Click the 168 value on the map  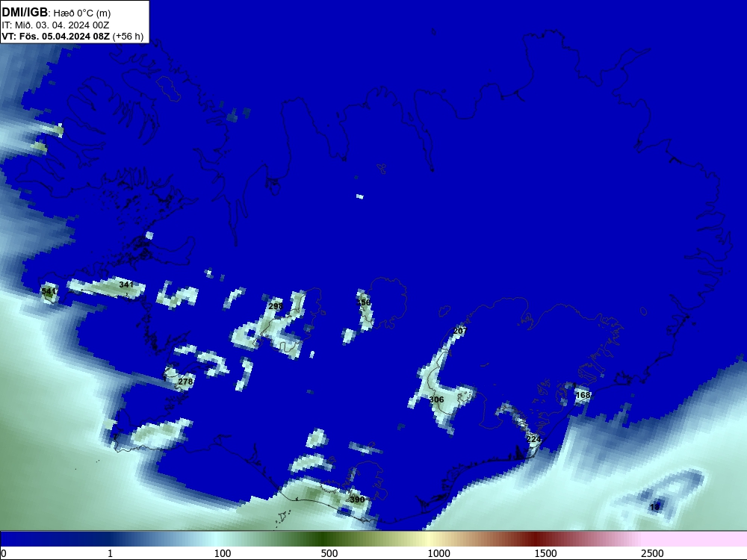583,395
